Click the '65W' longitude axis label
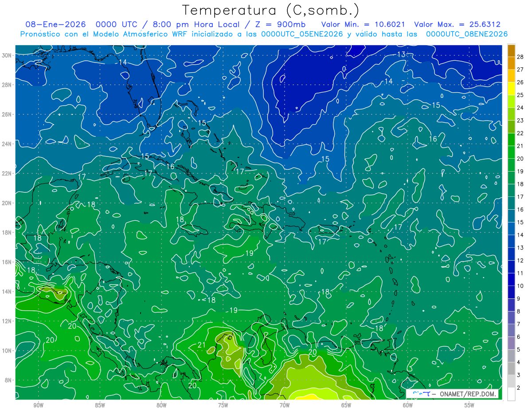532x411 pixels. click(x=346, y=405)
